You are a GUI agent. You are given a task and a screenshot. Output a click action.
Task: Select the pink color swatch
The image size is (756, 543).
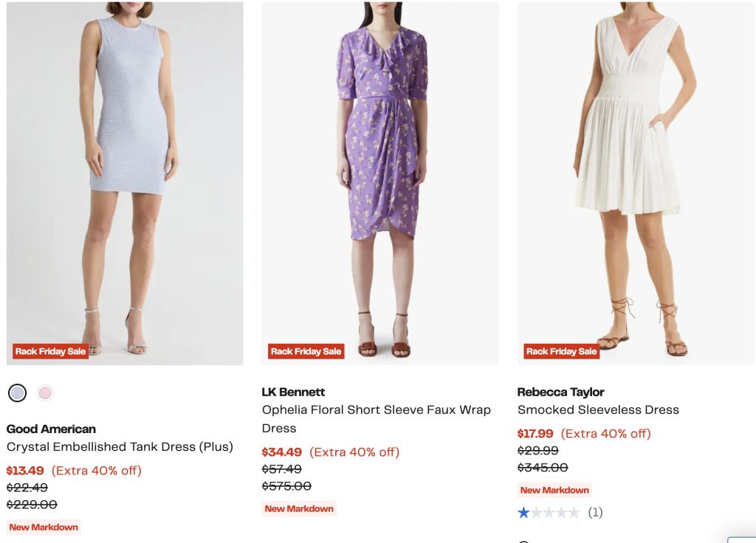click(46, 392)
